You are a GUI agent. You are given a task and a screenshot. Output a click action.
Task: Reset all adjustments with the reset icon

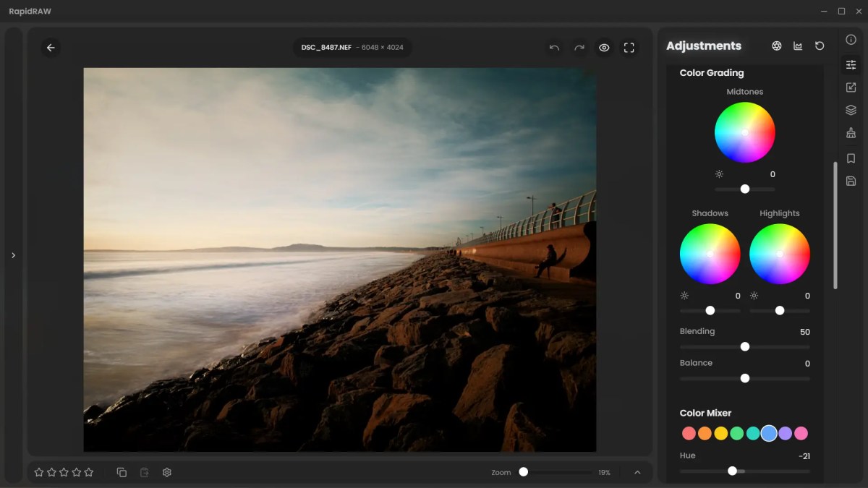point(819,46)
